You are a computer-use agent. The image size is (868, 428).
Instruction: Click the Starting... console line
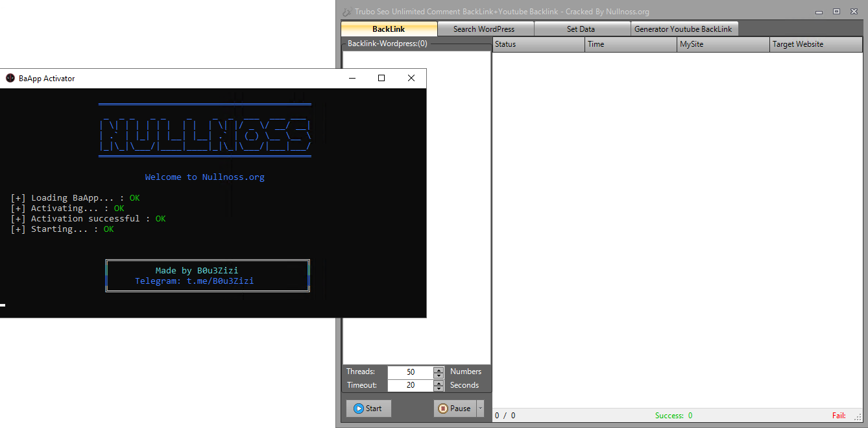pyautogui.click(x=62, y=229)
